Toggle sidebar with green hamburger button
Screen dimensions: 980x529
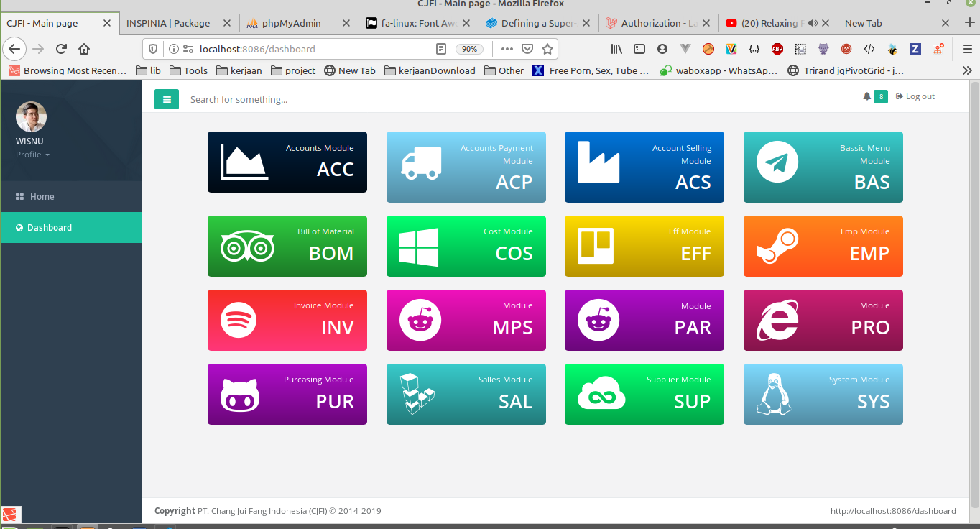167,99
